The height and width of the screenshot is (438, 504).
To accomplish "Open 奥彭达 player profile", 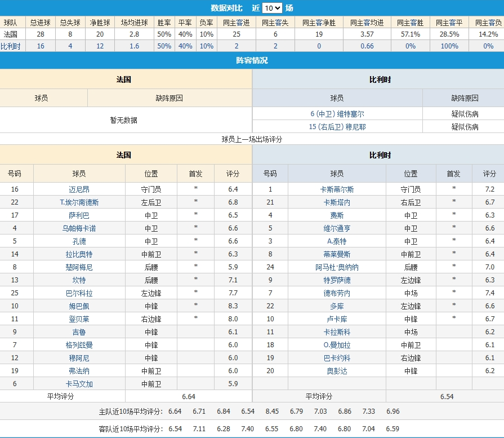I will (x=337, y=371).
